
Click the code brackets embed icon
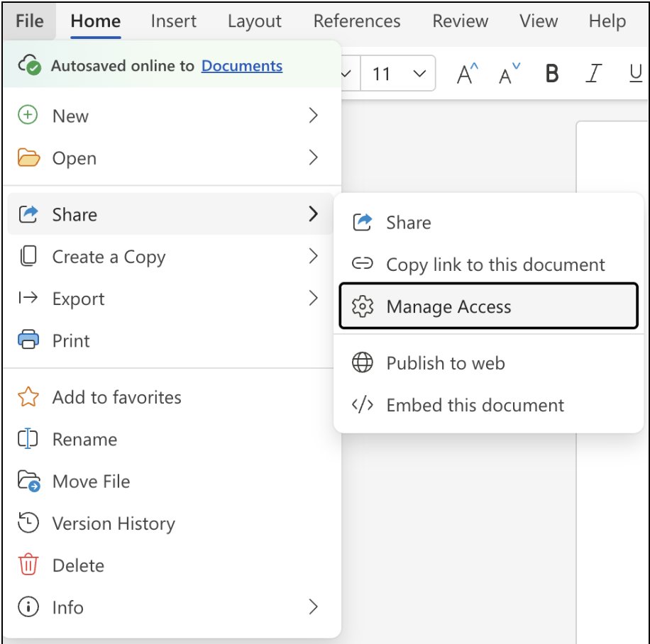tap(363, 405)
